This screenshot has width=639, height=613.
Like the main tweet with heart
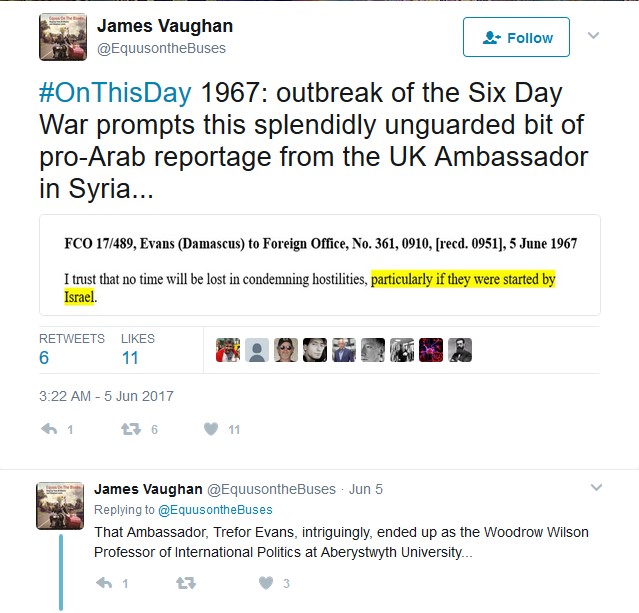211,429
